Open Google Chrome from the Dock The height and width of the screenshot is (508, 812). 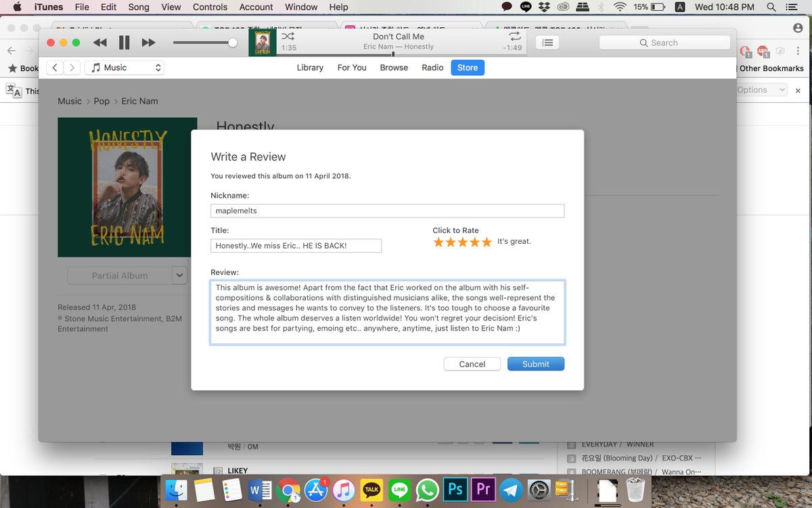288,489
